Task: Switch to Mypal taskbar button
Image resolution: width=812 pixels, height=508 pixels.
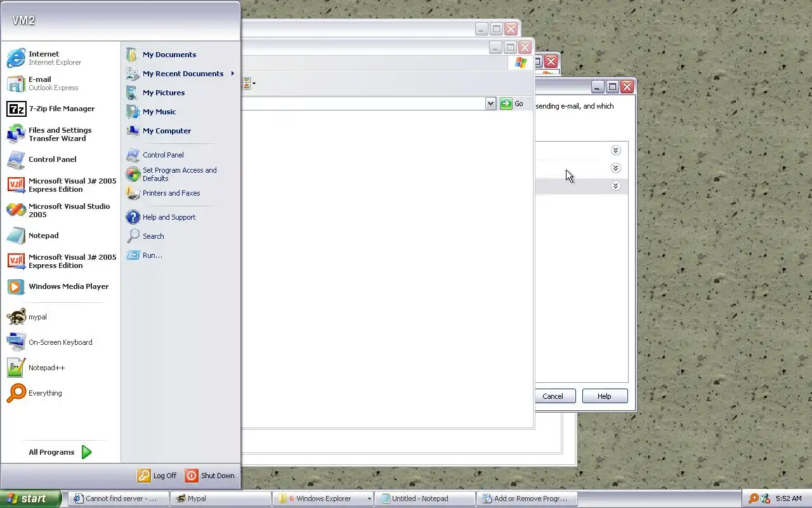Action: [x=221, y=498]
